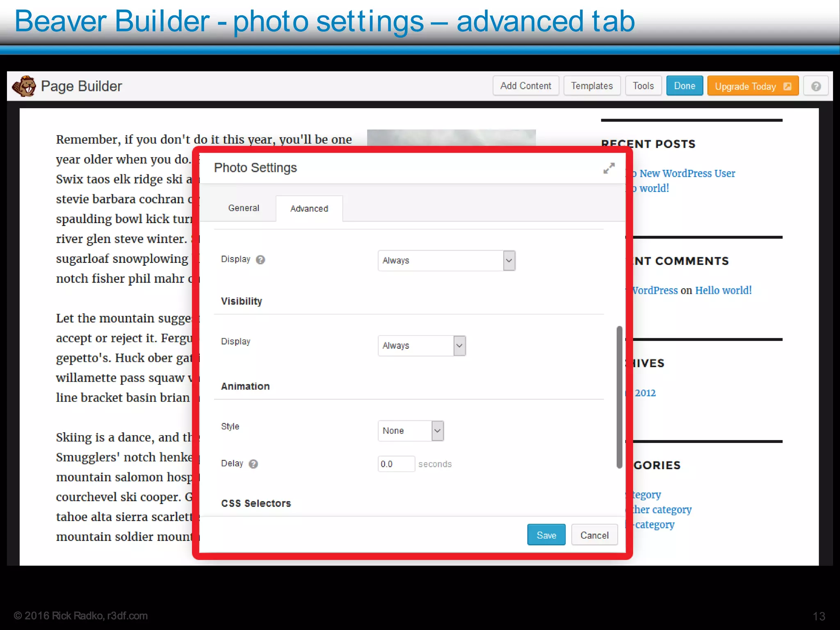This screenshot has height=630, width=840.
Task: Show help tooltip for first Display field
Action: pyautogui.click(x=260, y=260)
